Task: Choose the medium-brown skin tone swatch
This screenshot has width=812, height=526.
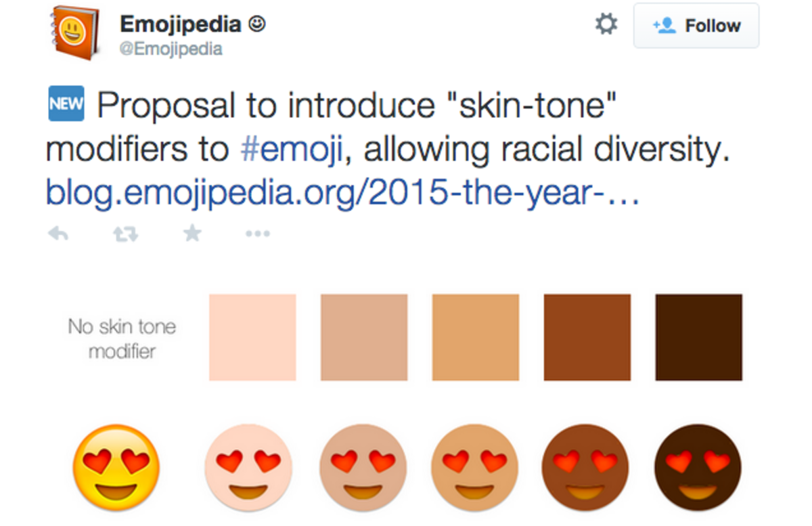Action: pos(587,337)
